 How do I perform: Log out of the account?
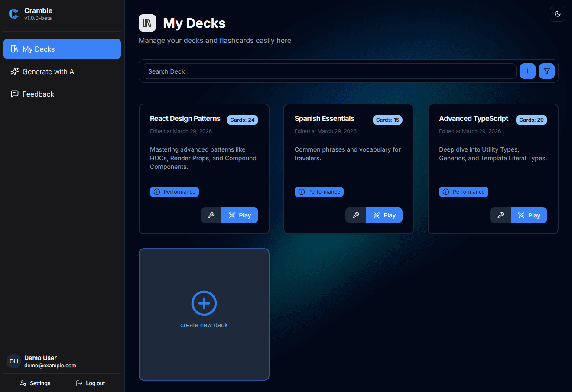[91, 383]
